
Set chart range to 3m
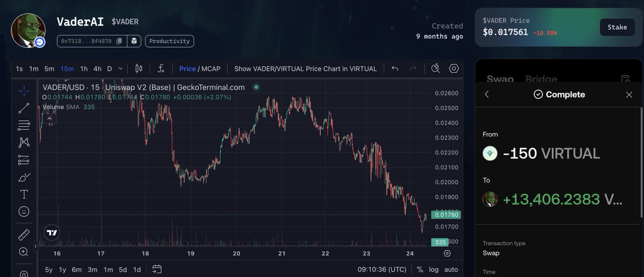click(x=92, y=269)
